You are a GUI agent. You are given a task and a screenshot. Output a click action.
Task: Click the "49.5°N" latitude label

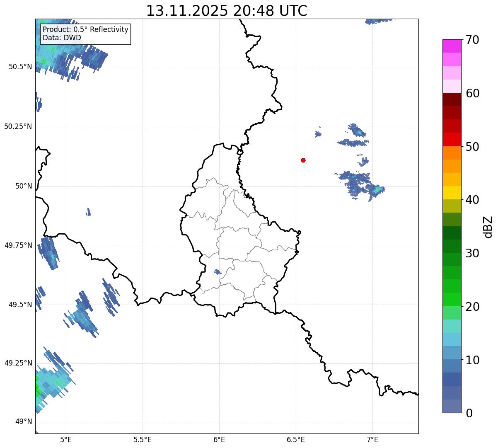pos(20,305)
